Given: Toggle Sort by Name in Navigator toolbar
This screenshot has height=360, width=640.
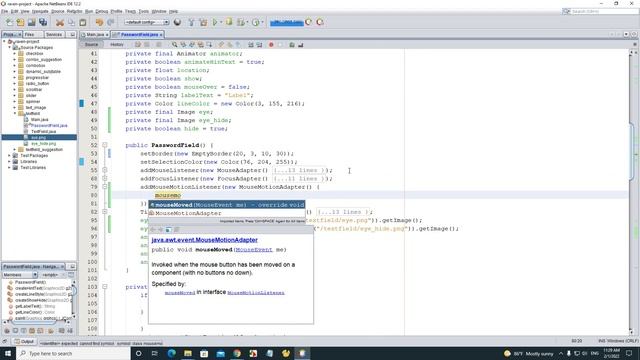Looking at the screenshot, I should pos(61,331).
